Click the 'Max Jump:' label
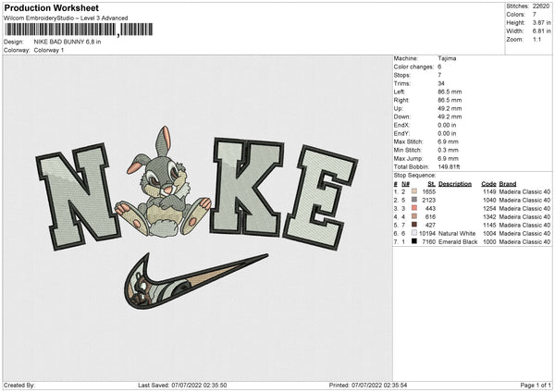Viewport: 555px width, 392px height. [x=408, y=158]
